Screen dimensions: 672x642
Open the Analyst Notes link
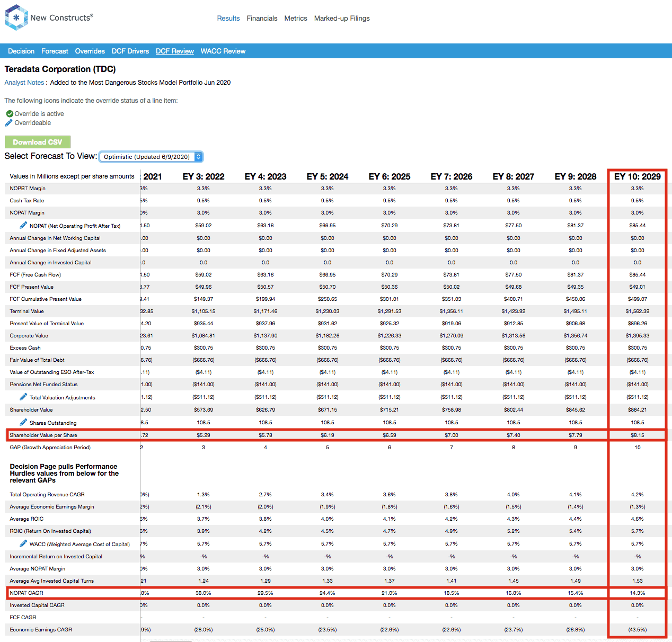click(x=24, y=83)
